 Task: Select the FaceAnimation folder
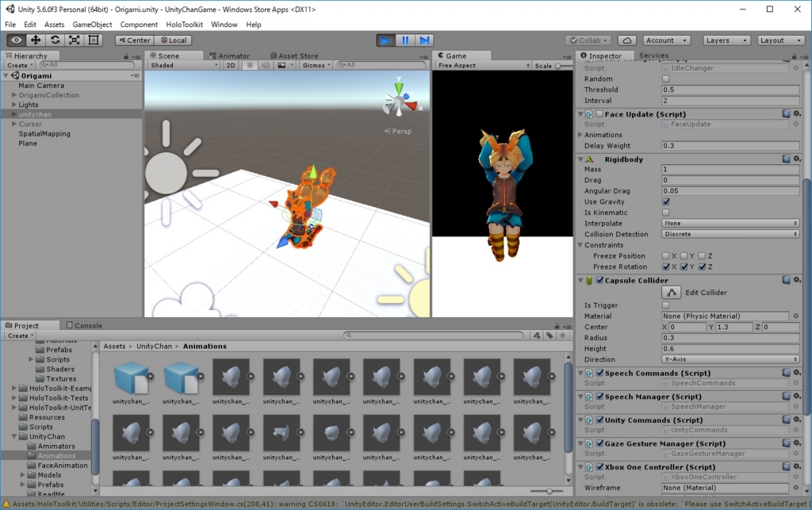62,466
